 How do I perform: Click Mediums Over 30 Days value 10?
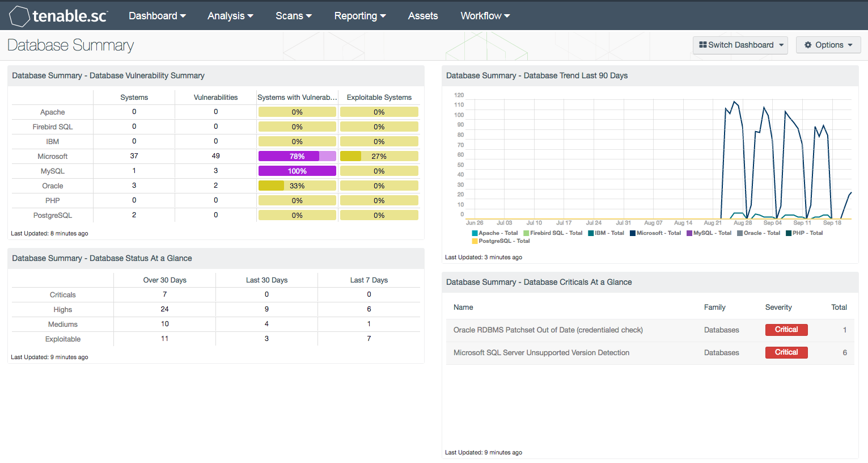(x=165, y=324)
